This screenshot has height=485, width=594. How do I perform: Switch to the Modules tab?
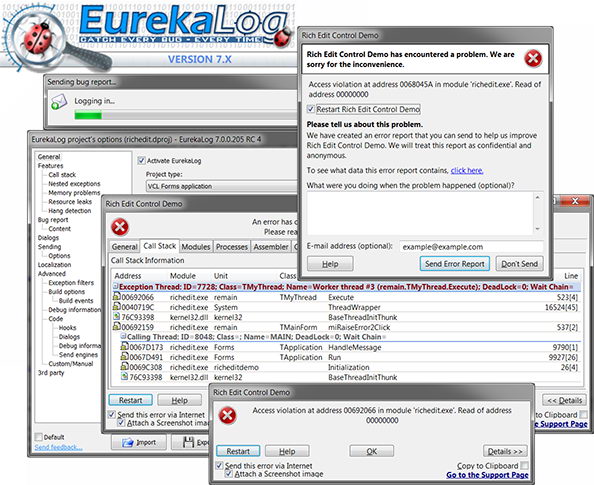pyautogui.click(x=196, y=247)
